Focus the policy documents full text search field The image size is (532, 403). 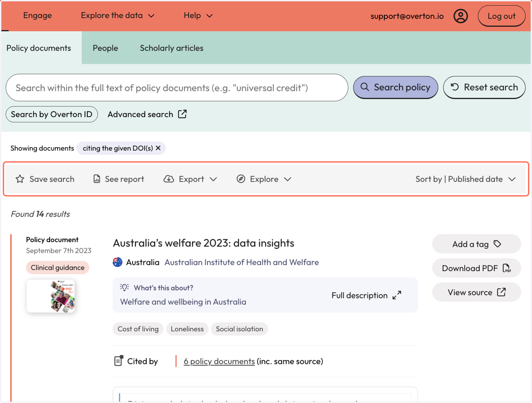click(x=177, y=87)
